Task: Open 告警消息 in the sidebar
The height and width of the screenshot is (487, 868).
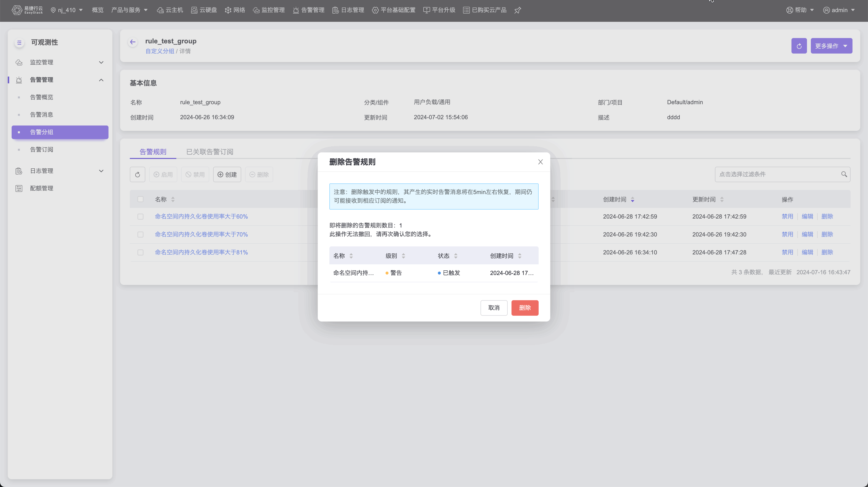Action: click(41, 115)
